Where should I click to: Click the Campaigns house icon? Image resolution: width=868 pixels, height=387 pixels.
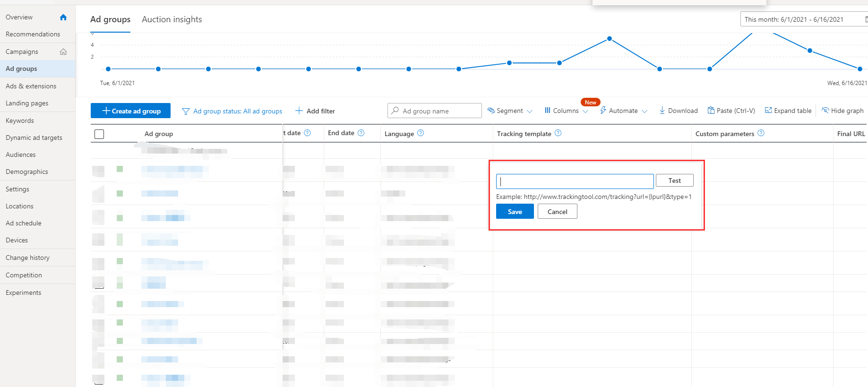[63, 52]
